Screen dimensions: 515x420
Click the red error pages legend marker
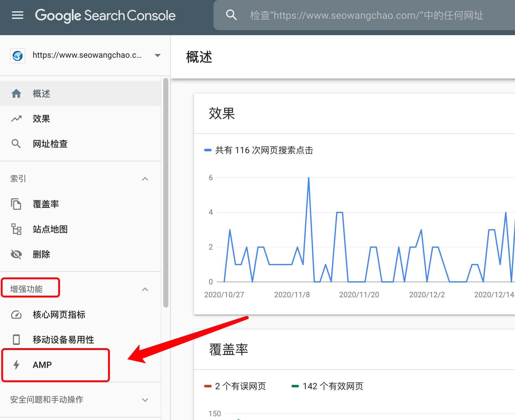pyautogui.click(x=208, y=386)
